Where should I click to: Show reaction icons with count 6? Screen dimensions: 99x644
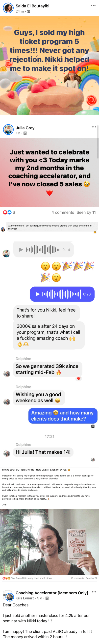tap(9, 212)
